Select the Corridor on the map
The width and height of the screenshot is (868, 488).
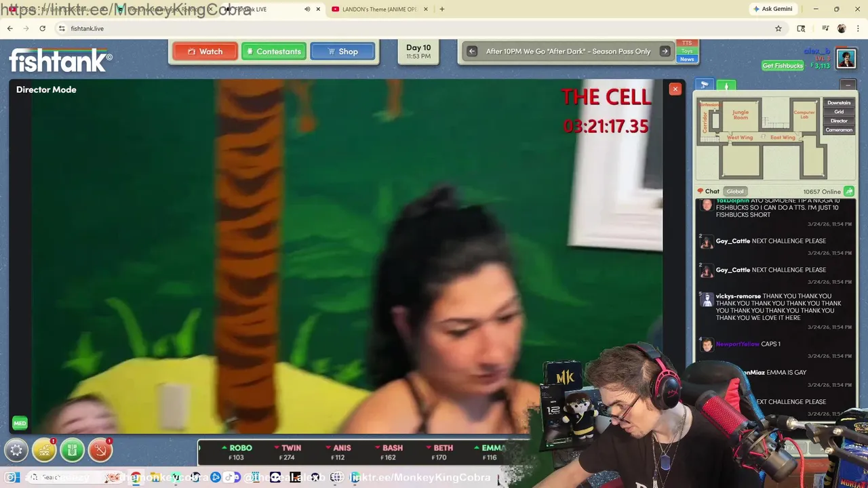click(705, 123)
